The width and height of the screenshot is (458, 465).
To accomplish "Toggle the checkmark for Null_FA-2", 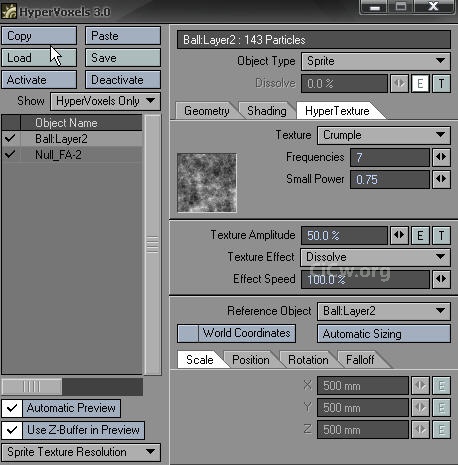I will coord(11,154).
